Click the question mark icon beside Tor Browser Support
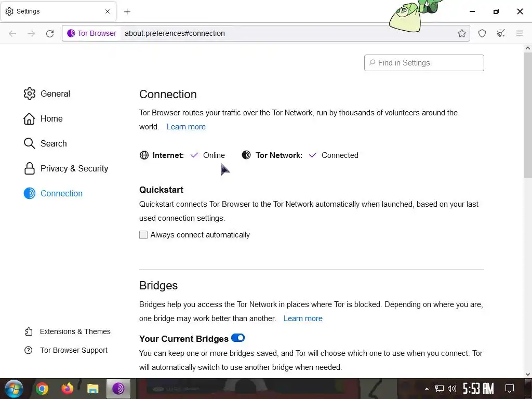The width and height of the screenshot is (532, 399). pyautogui.click(x=29, y=350)
